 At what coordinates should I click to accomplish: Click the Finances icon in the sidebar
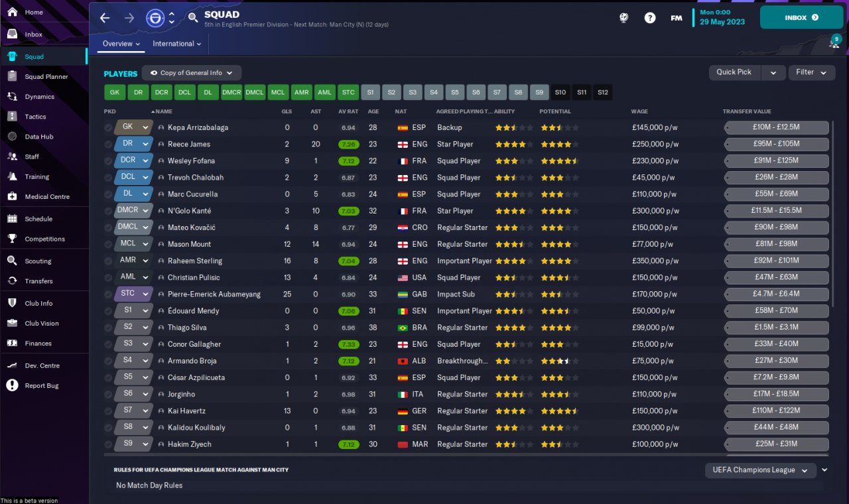click(x=12, y=343)
